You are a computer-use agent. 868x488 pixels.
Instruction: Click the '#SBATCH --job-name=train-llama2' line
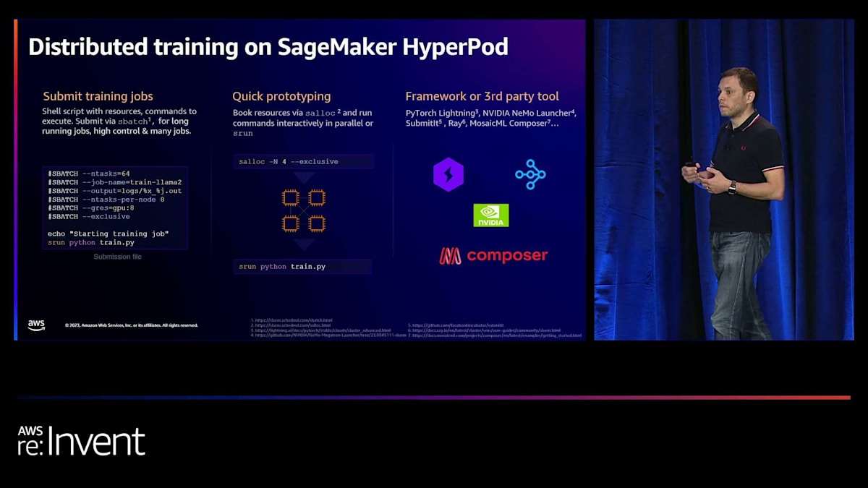[x=114, y=182]
